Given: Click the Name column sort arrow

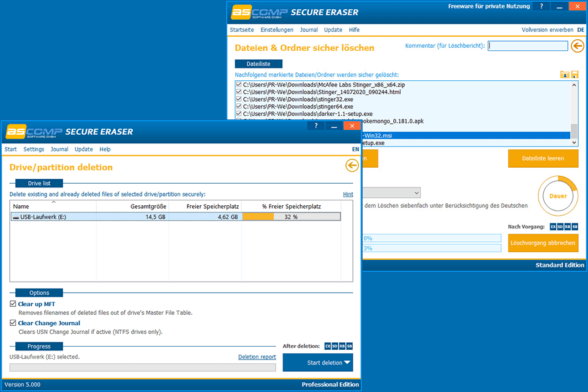Looking at the screenshot, I should (x=54, y=202).
